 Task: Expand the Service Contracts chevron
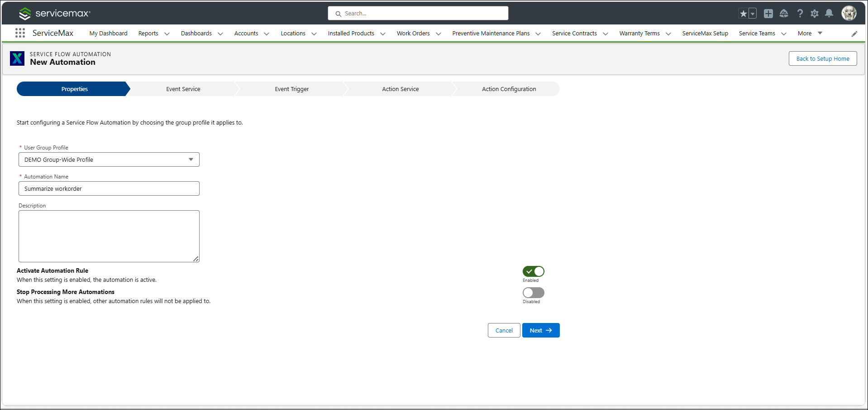click(606, 34)
